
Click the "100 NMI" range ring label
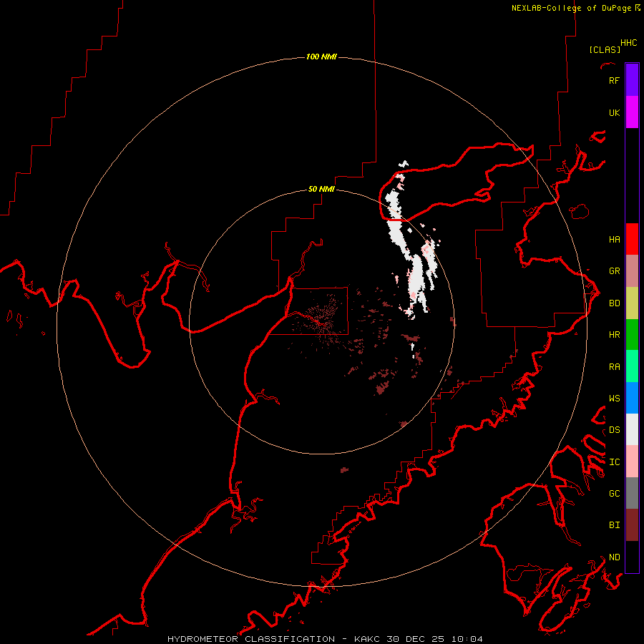tap(321, 57)
